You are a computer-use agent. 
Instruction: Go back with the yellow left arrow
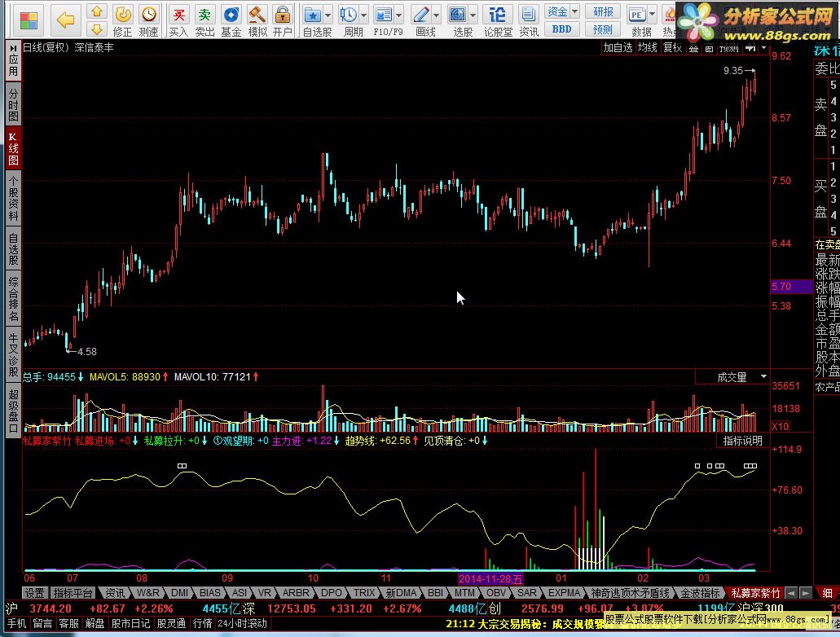coord(66,20)
